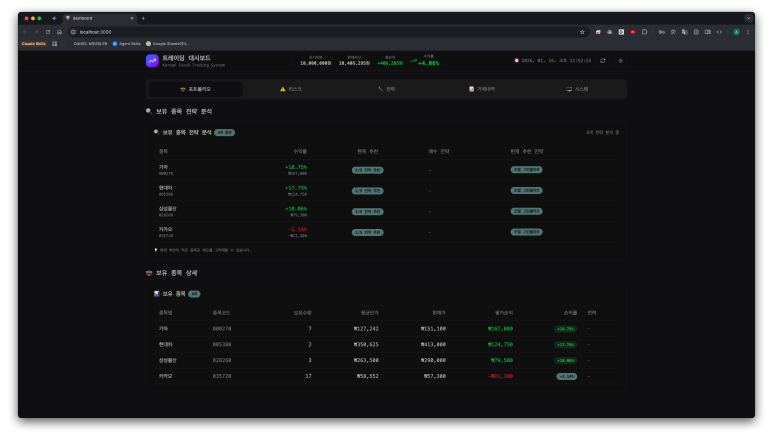Open a new browser tab with plus

click(143, 18)
